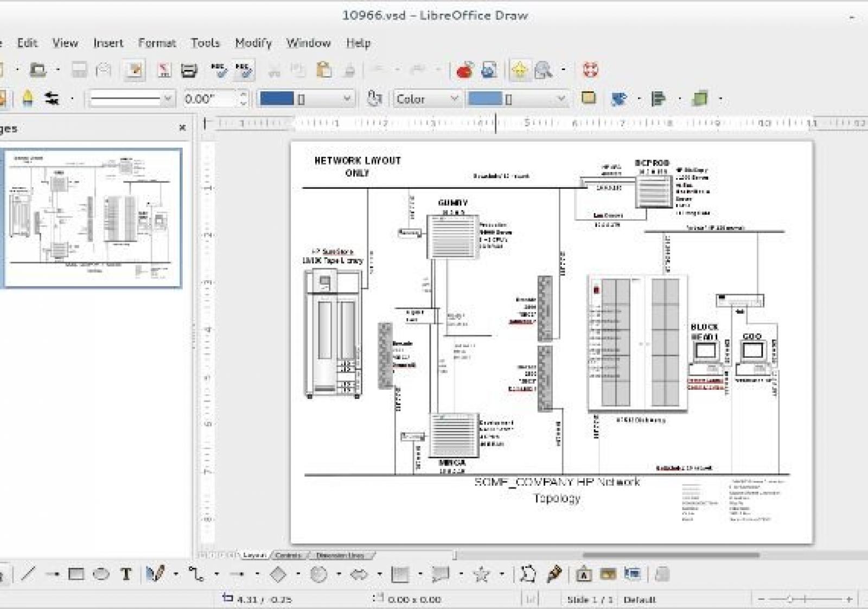Click the Export as PDF icon

click(x=163, y=70)
